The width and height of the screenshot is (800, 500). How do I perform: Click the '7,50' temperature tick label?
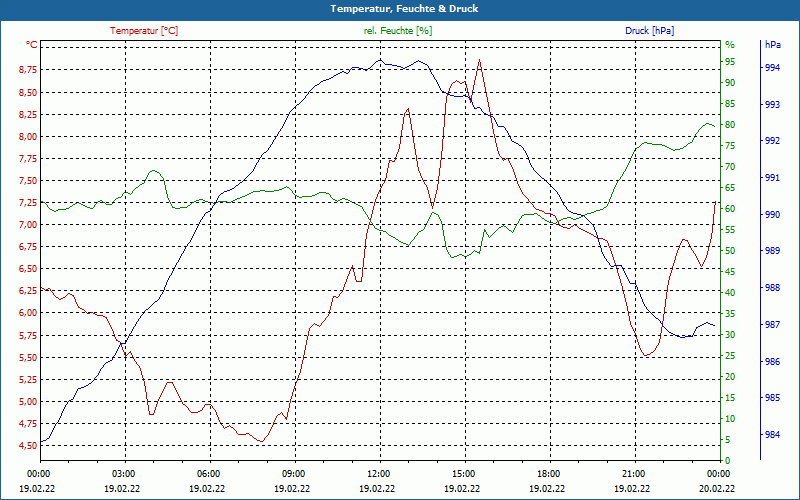point(28,181)
